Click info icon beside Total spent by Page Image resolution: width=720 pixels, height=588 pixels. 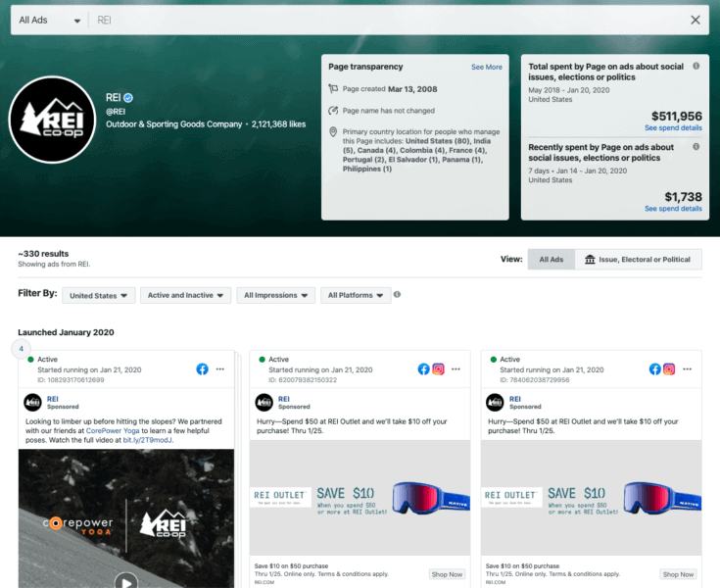696,66
